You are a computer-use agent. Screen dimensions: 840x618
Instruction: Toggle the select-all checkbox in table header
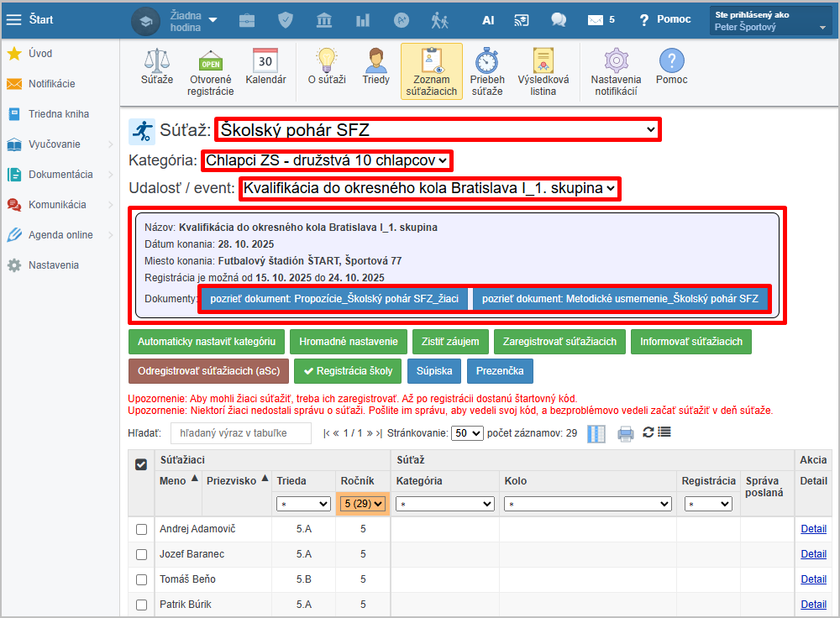[x=141, y=464]
